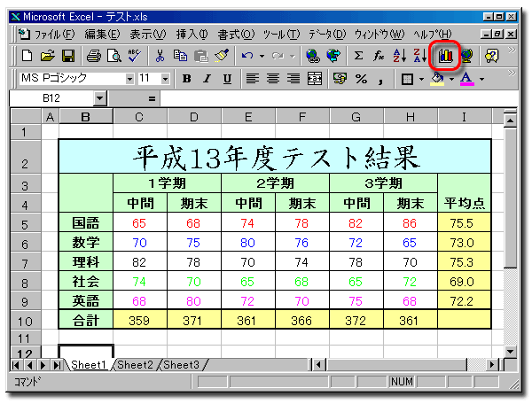Image resolution: width=532 pixels, height=404 pixels.
Task: Click the vertical scrollbar down arrow
Action: 510,352
